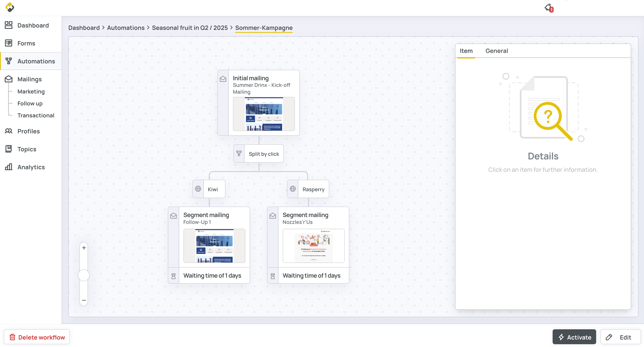Click the Activate button
The width and height of the screenshot is (644, 347).
tap(574, 337)
